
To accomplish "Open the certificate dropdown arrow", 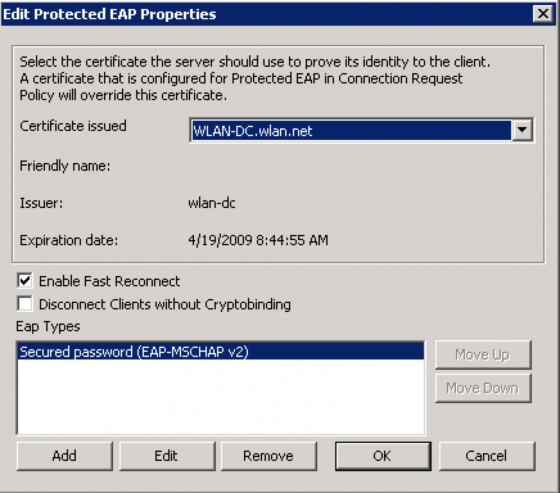I will [x=522, y=130].
